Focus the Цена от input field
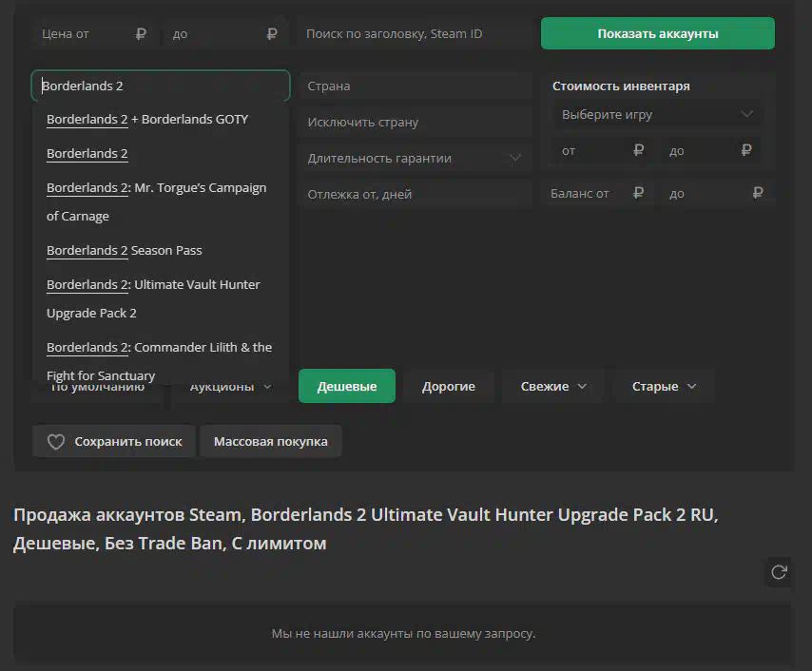The height and width of the screenshot is (671, 812). tap(94, 33)
